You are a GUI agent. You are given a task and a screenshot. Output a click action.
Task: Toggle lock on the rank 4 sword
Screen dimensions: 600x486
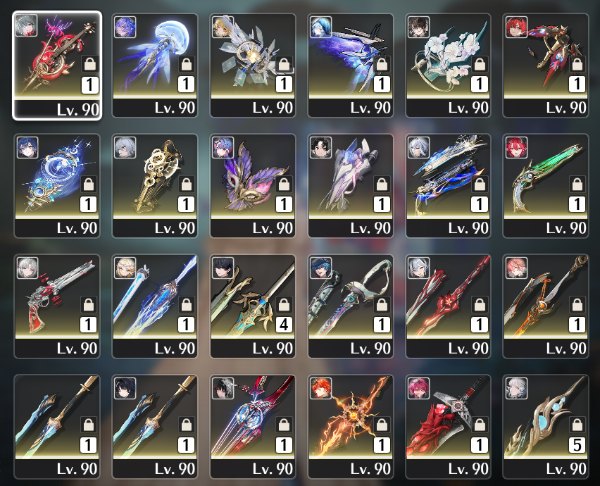coord(284,304)
